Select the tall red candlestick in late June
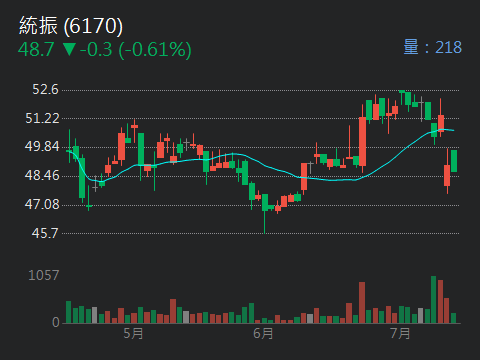 pyautogui.click(x=362, y=138)
